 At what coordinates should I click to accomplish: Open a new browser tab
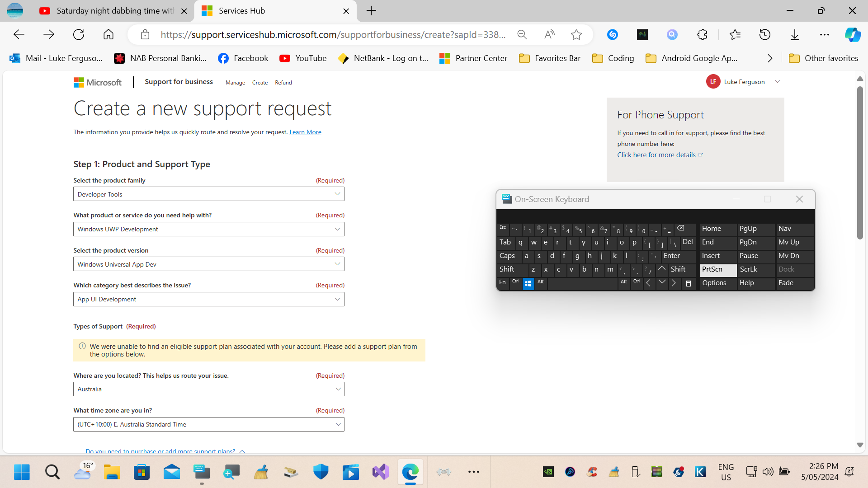371,11
